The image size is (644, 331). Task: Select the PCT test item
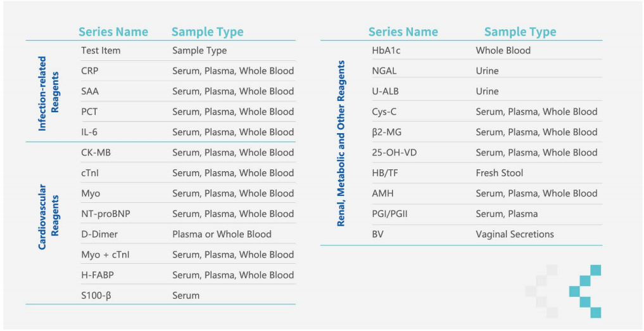[x=89, y=112]
